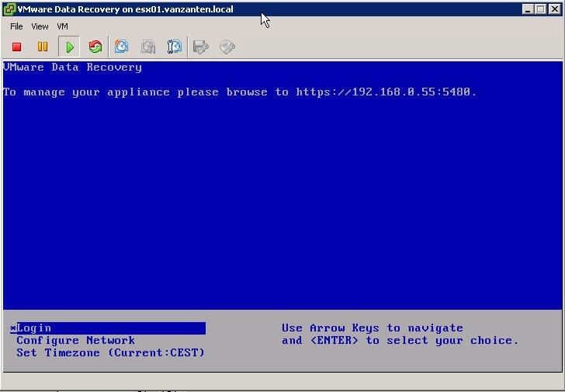The width and height of the screenshot is (565, 392).
Task: Click the VMware icon in the title bar
Action: [x=9, y=9]
